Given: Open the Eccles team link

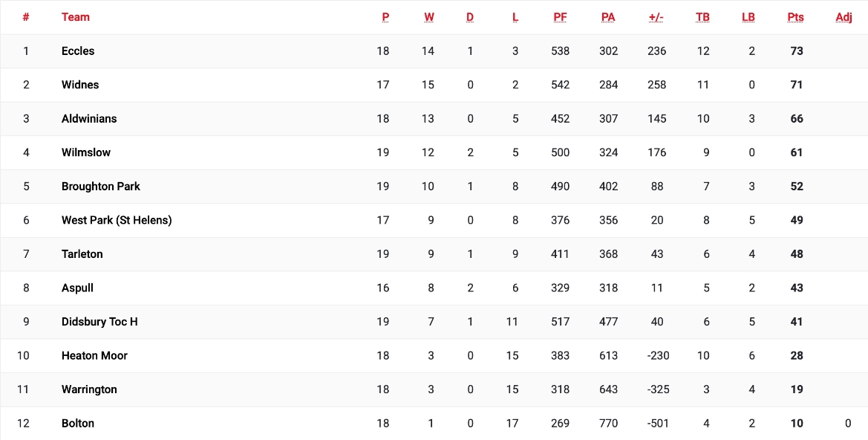Looking at the screenshot, I should [x=78, y=51].
